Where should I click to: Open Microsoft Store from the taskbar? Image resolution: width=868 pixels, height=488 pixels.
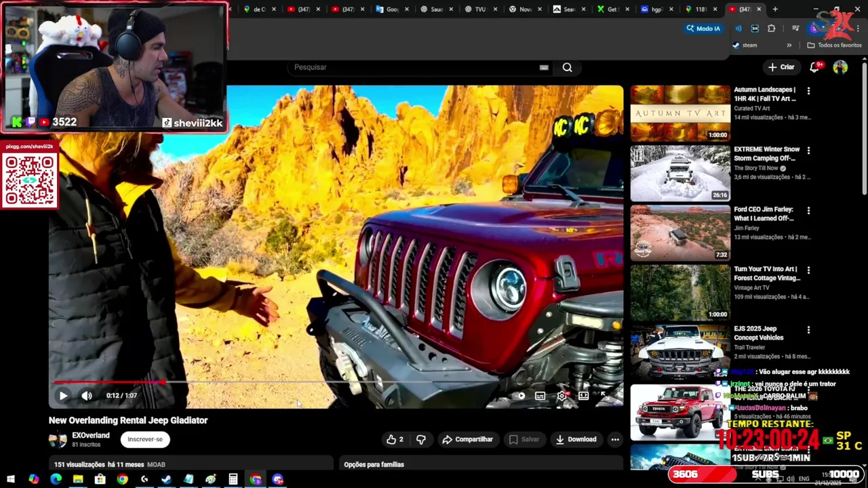pos(100,479)
